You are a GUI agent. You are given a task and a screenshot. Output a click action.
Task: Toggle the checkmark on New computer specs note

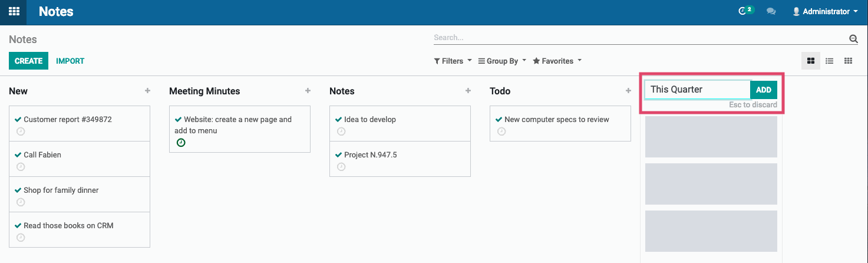(x=499, y=119)
